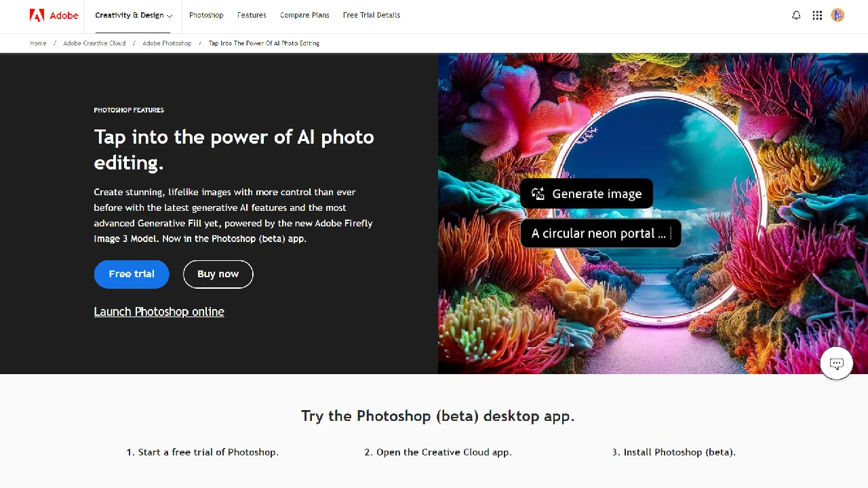This screenshot has height=488, width=868.
Task: Open the notifications bell
Action: tap(796, 15)
